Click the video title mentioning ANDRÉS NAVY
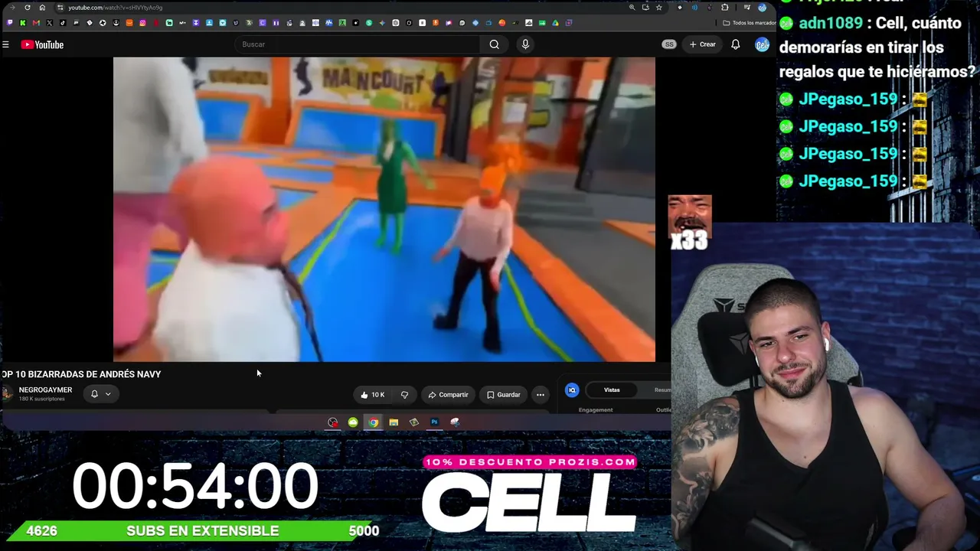 (x=81, y=374)
